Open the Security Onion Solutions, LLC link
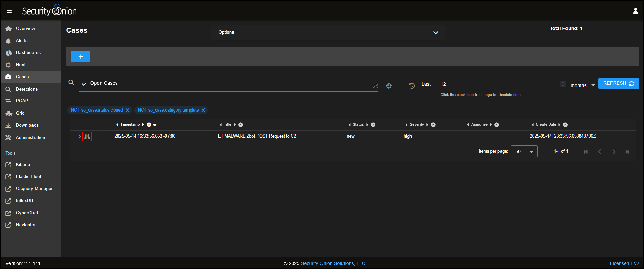 click(333, 263)
